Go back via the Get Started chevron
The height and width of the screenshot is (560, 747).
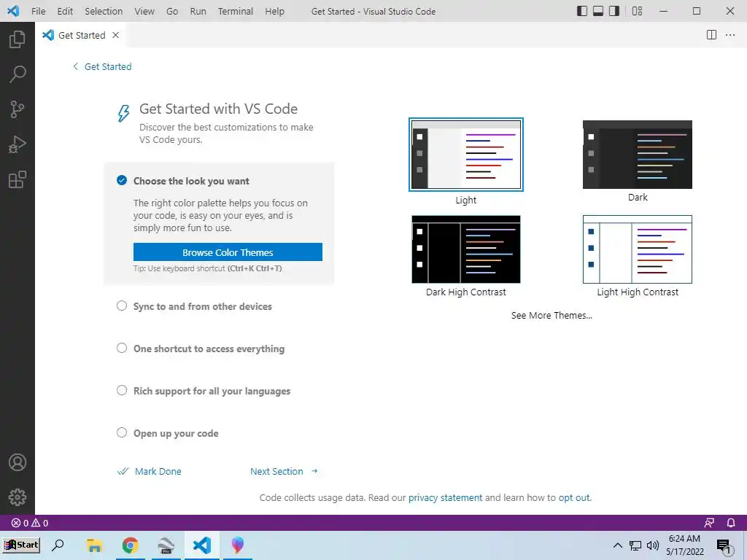(x=75, y=66)
